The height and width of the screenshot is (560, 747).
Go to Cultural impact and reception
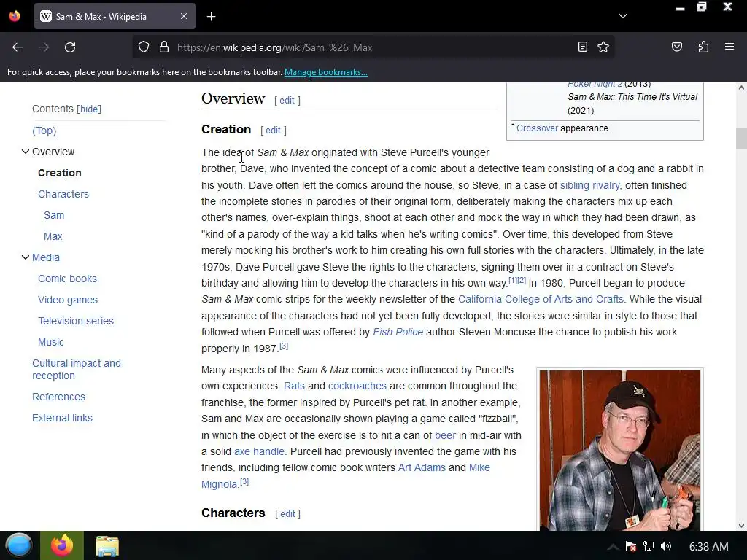(76, 370)
